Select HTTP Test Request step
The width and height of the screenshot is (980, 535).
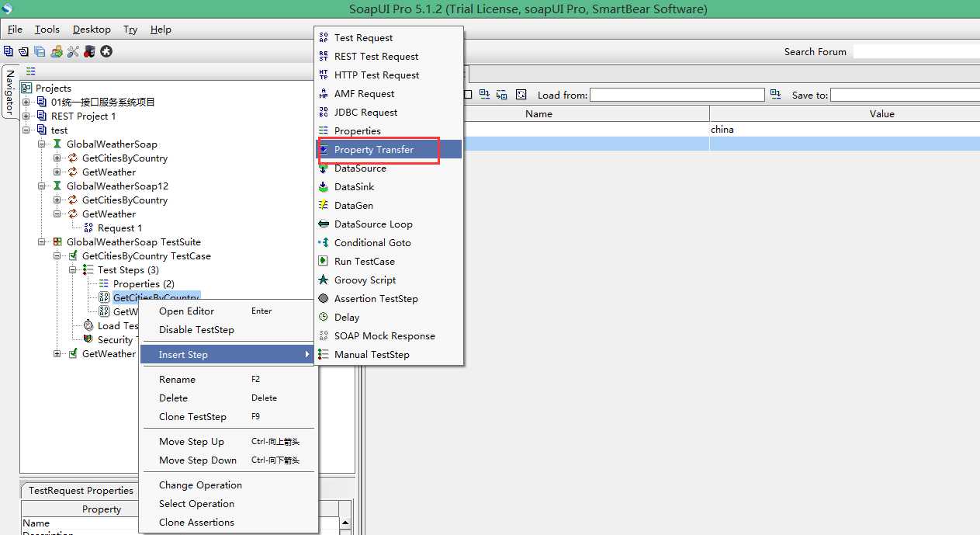(389, 75)
